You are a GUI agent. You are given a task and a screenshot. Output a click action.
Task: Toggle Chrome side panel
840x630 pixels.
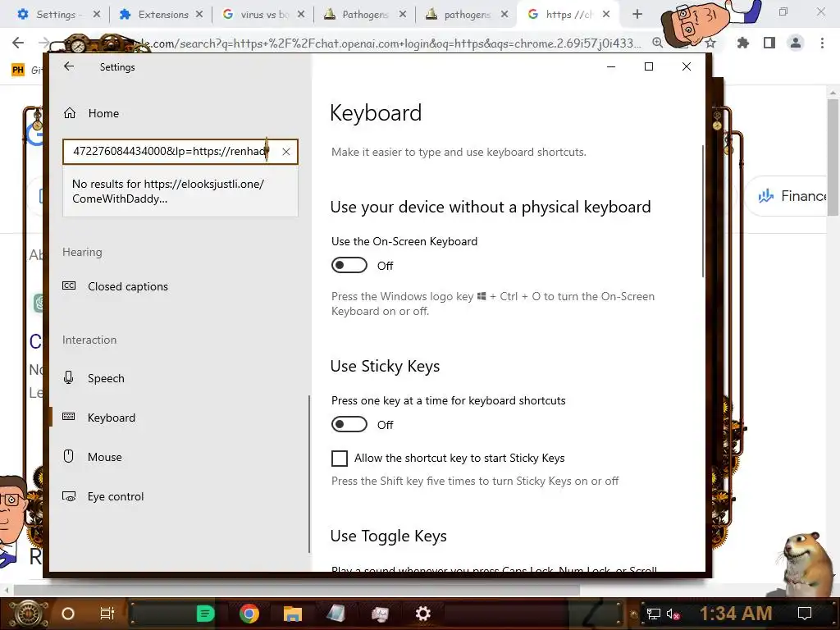pyautogui.click(x=769, y=43)
